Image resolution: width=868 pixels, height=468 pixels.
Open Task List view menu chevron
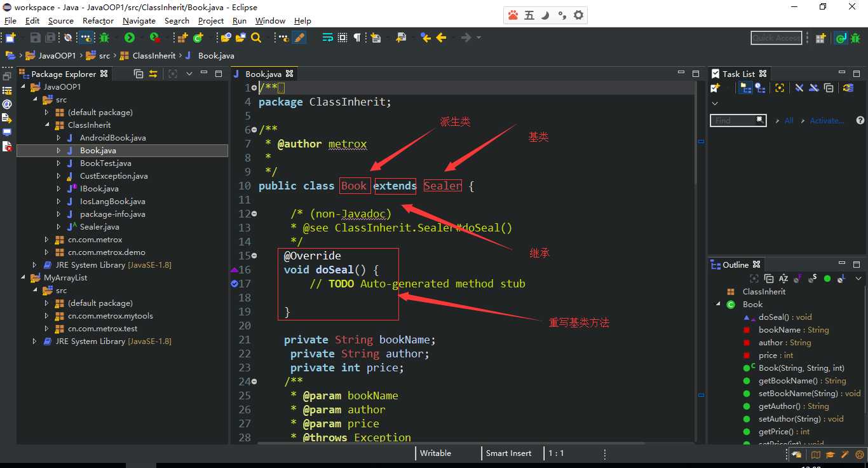pos(715,104)
